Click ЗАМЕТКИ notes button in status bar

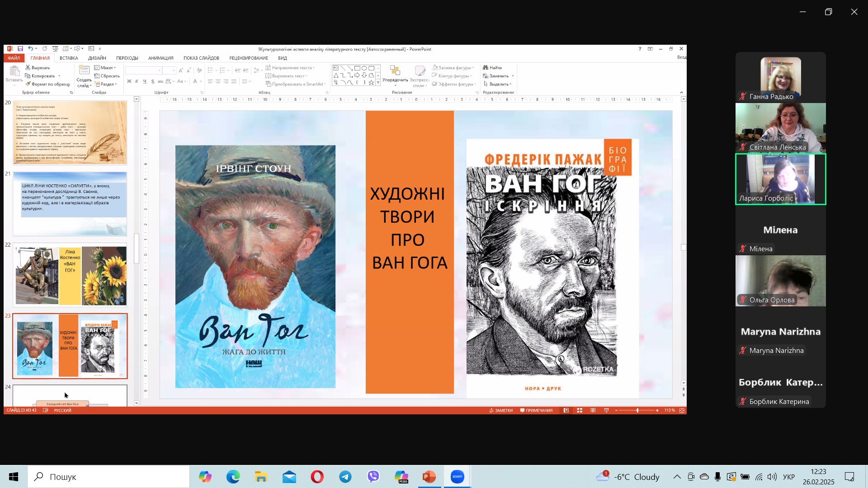click(x=501, y=410)
